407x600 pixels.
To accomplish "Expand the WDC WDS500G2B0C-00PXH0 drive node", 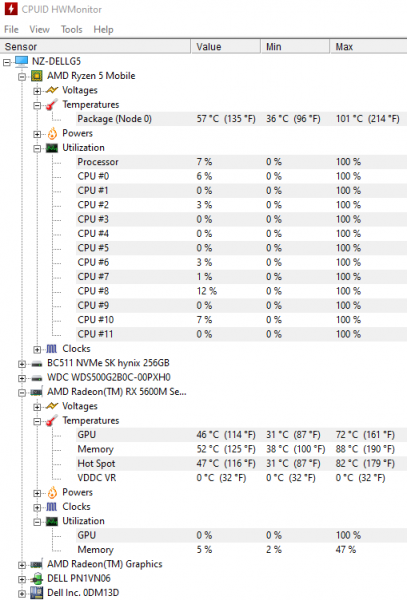I will pyautogui.click(x=22, y=378).
